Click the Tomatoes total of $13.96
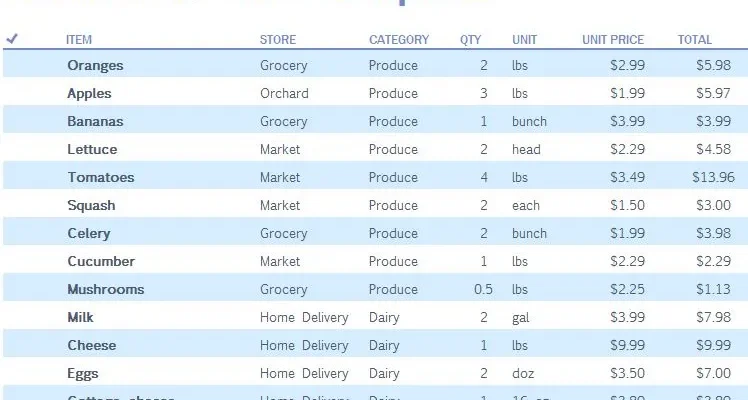The image size is (748, 400). [713, 177]
